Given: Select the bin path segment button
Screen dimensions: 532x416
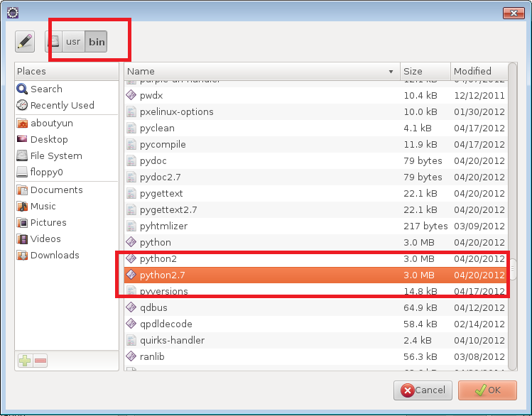Looking at the screenshot, I should pyautogui.click(x=97, y=42).
